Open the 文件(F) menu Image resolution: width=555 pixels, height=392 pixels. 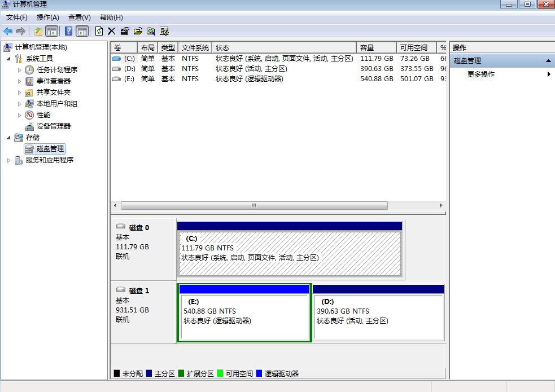click(x=16, y=17)
